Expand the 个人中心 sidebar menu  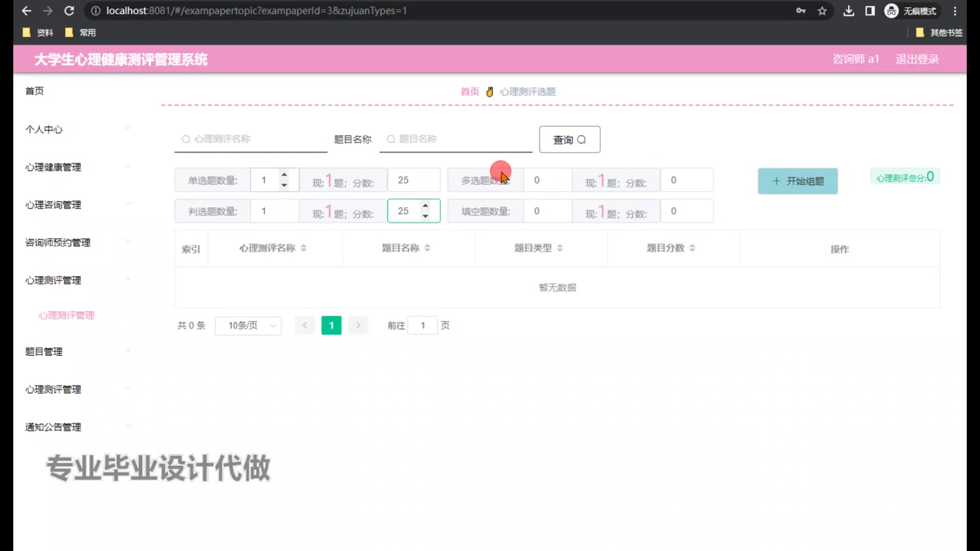77,130
